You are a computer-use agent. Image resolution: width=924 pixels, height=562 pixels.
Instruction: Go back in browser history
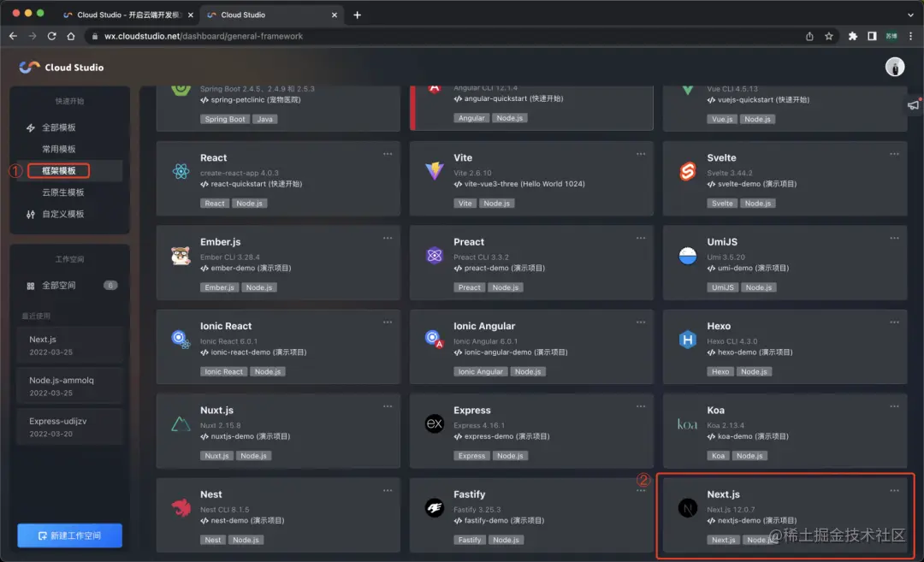13,36
